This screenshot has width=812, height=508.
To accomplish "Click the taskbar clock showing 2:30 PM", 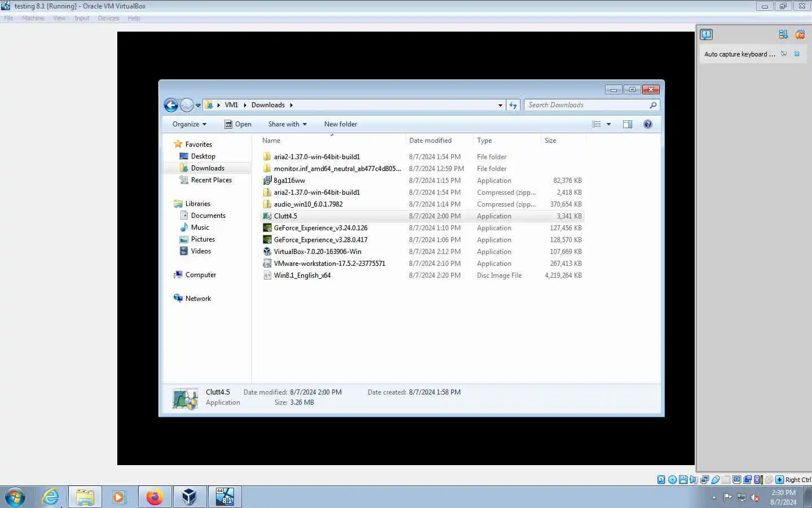I will (x=783, y=497).
